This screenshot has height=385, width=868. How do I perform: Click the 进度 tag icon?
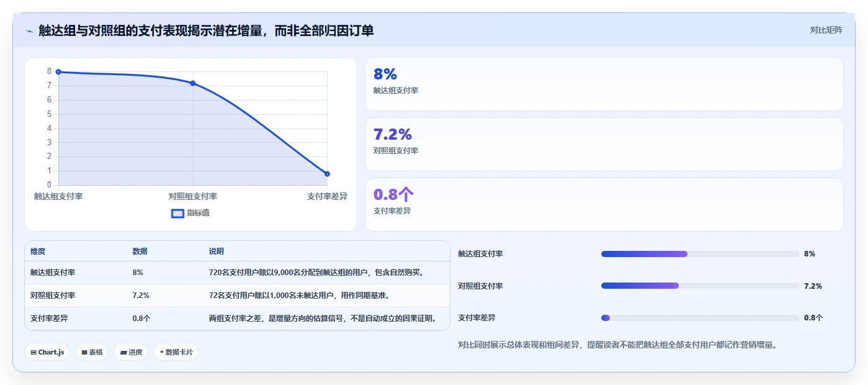[x=123, y=352]
